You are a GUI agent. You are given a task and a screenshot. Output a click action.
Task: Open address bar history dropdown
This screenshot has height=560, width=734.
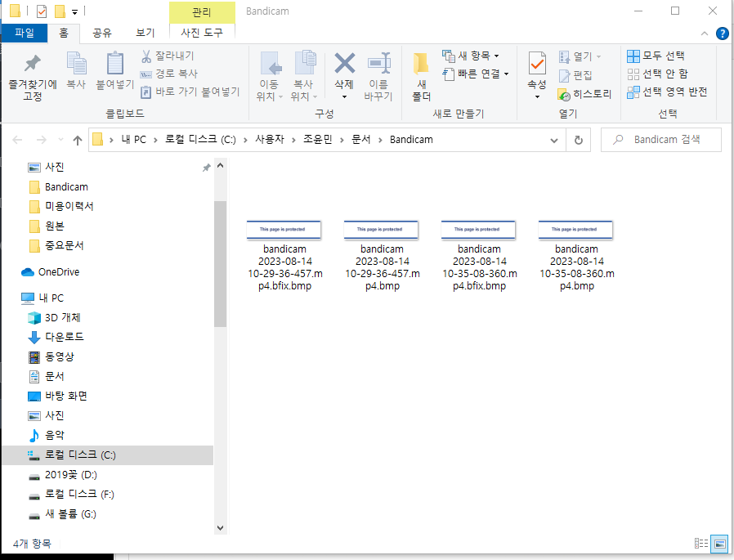coord(554,140)
